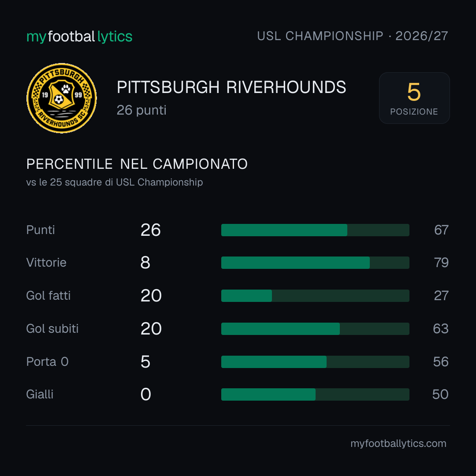Click the Vittorie percentile bar
The width and height of the screenshot is (476, 476).
tap(315, 263)
